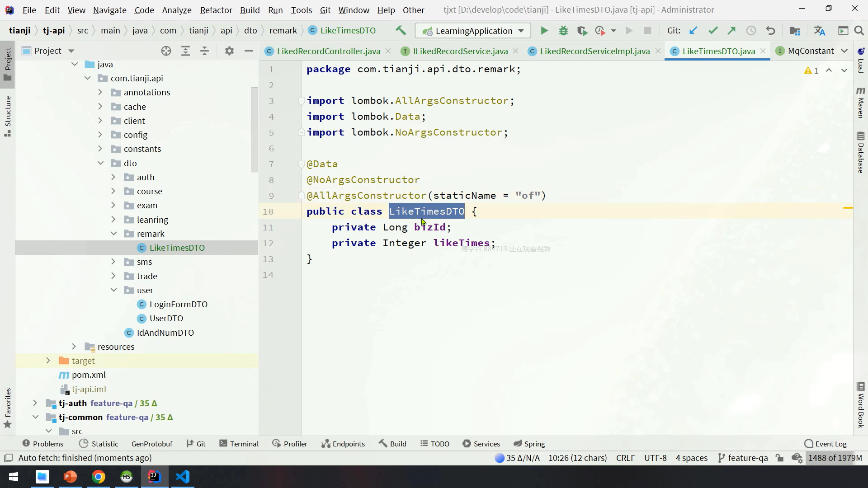Click the Git push arrow icon
868x488 pixels.
731,31
